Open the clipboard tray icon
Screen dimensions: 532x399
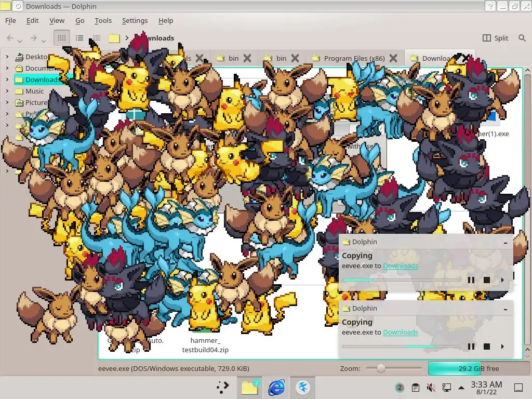[x=415, y=387]
